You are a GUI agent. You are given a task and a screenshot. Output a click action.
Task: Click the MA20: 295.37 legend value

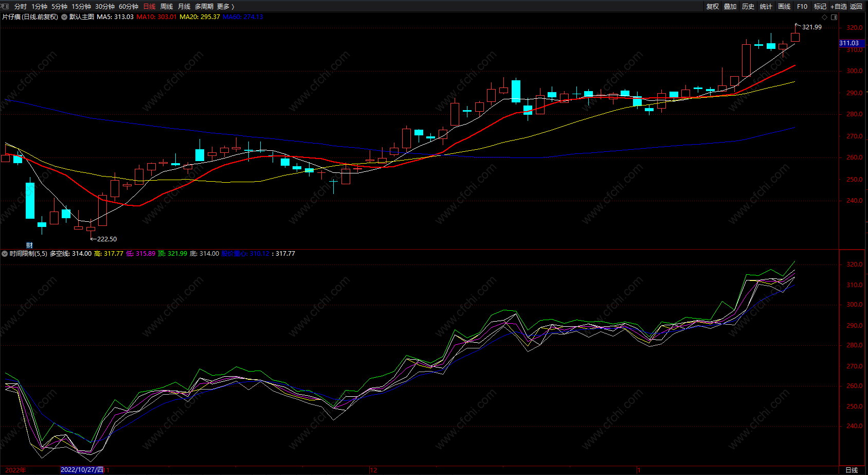(200, 17)
